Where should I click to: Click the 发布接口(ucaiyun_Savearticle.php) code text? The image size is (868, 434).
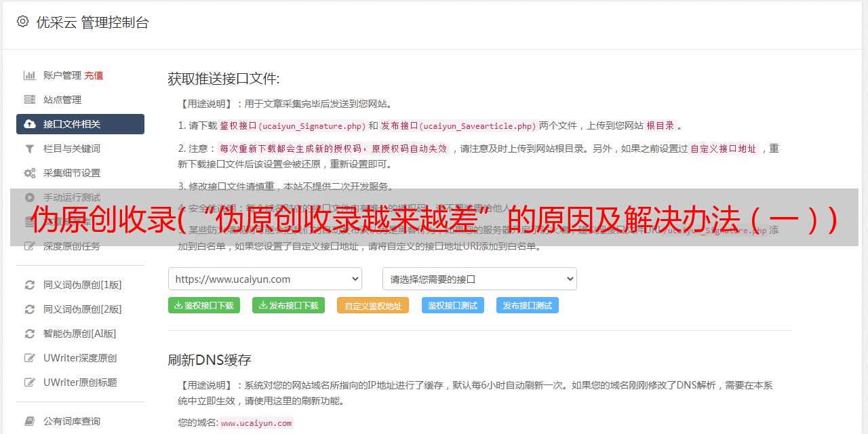458,125
